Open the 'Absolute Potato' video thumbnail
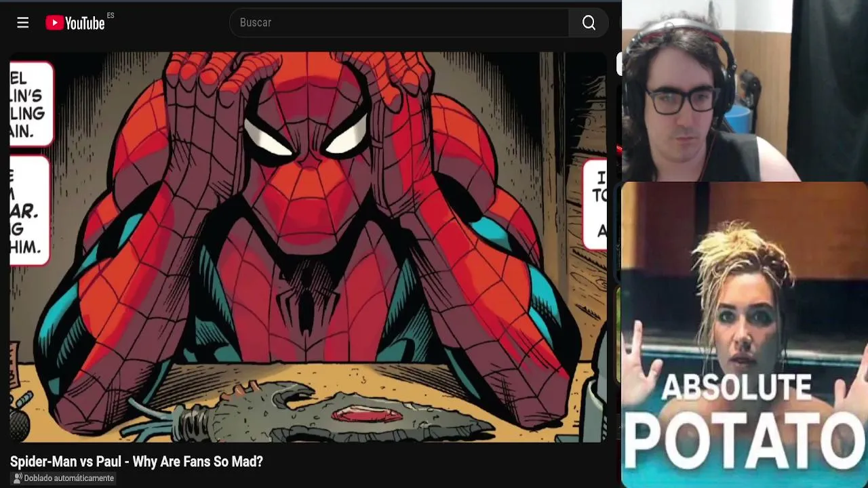Viewport: 868px width, 488px height. pos(745,334)
